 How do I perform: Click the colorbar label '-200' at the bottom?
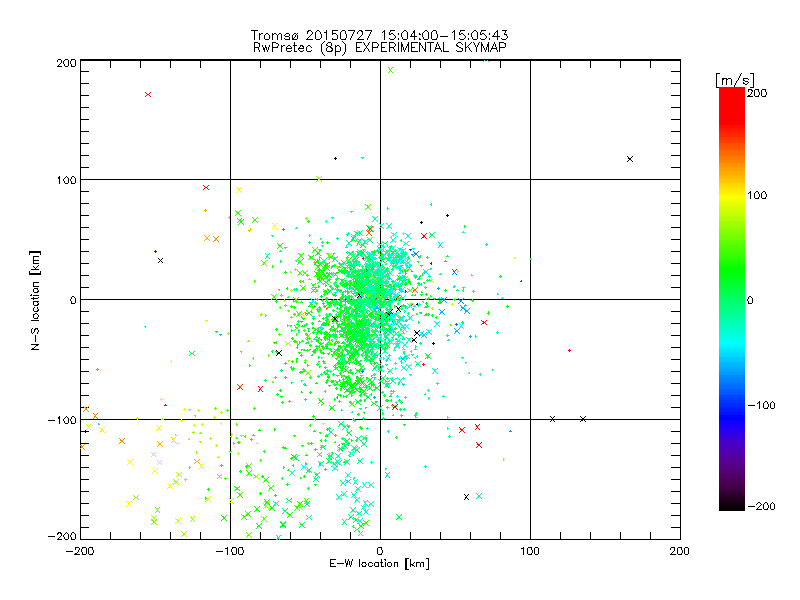(761, 506)
